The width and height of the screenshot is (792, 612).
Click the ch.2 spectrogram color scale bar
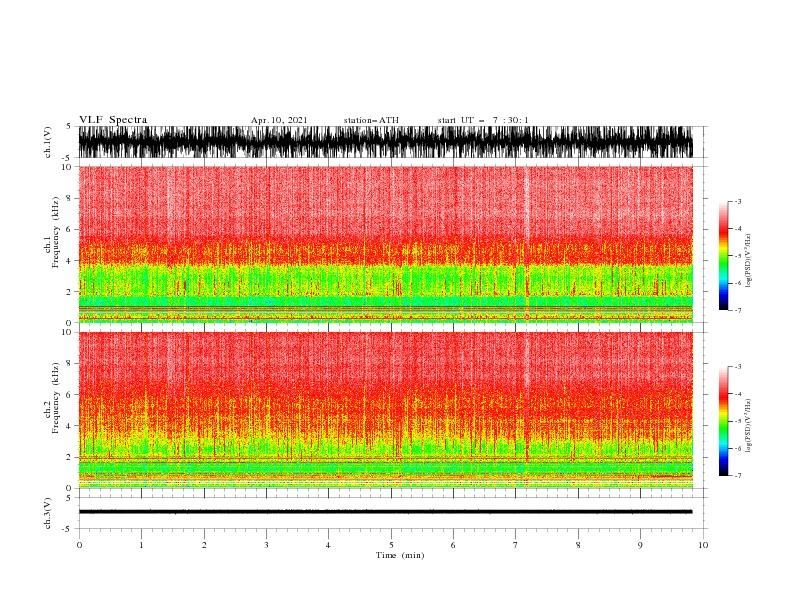tap(724, 421)
